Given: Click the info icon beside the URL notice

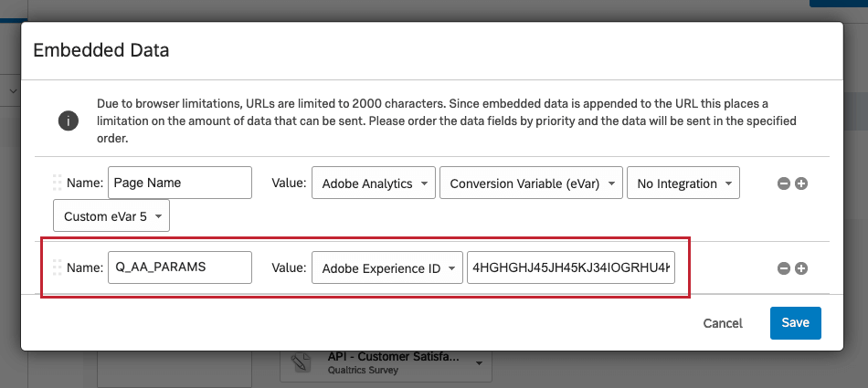Looking at the screenshot, I should [x=68, y=121].
